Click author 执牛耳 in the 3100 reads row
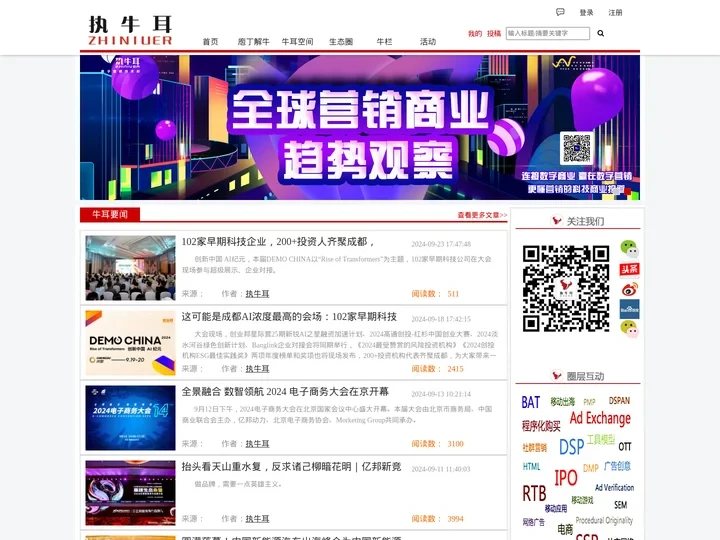Image resolution: width=720 pixels, height=540 pixels. [257, 444]
